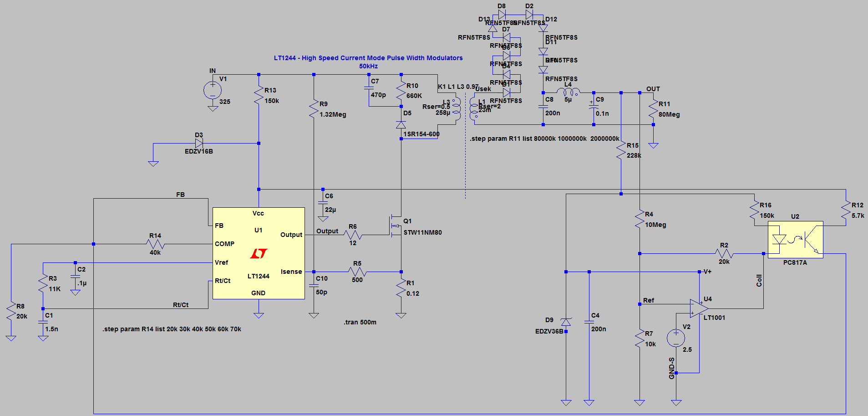
Task: Select resistor R10 660K symbol
Action: click(x=401, y=91)
